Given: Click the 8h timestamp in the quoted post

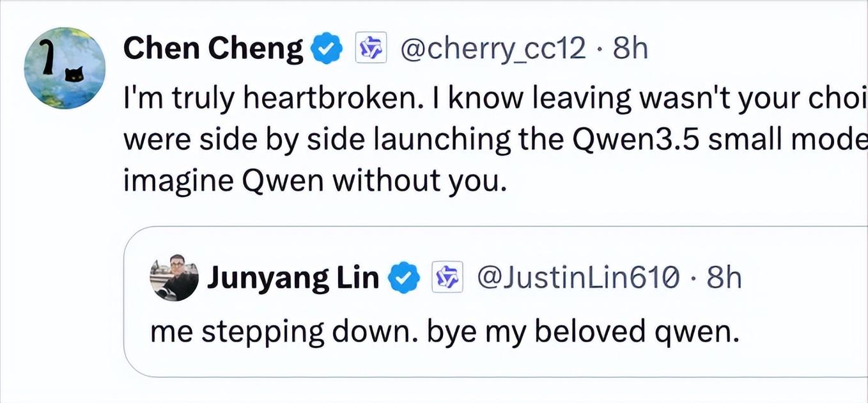Looking at the screenshot, I should point(724,278).
